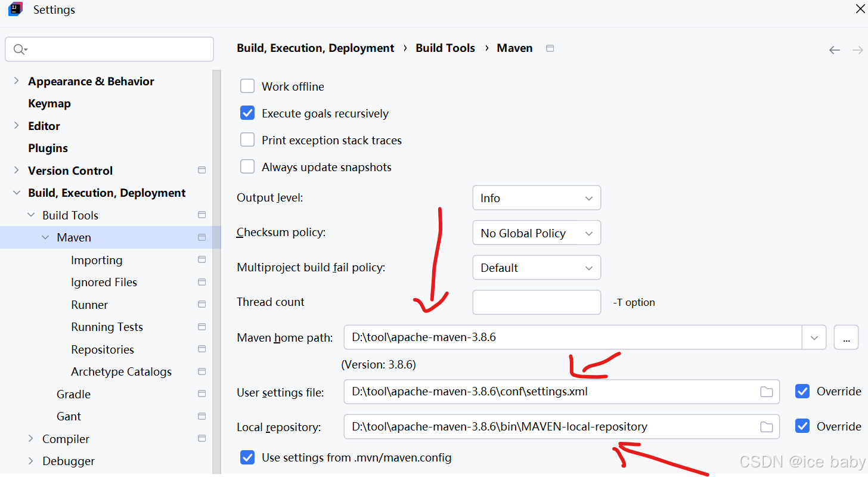Enable Work offline checkbox
868x477 pixels.
click(247, 86)
